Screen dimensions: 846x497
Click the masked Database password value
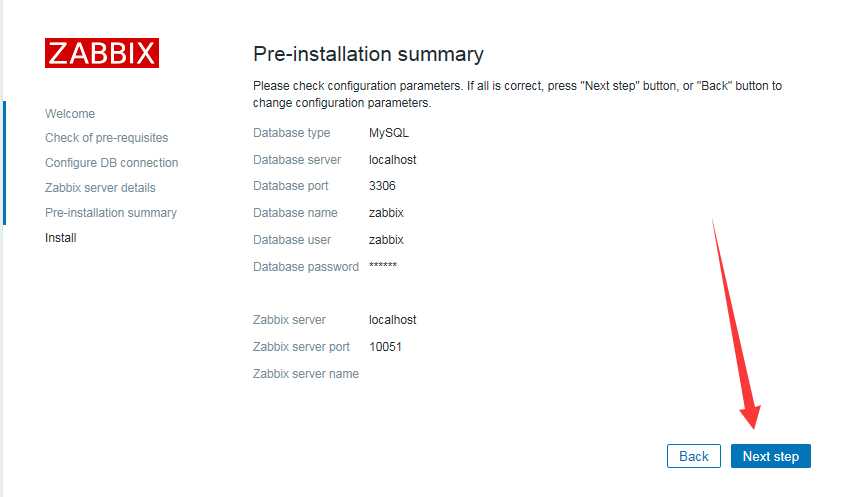(383, 265)
